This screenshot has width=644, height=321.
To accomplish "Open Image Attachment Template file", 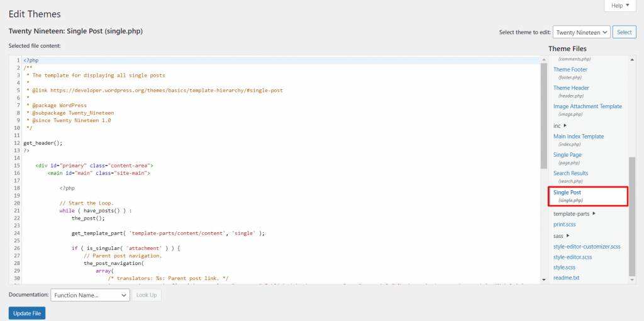I will click(x=587, y=106).
